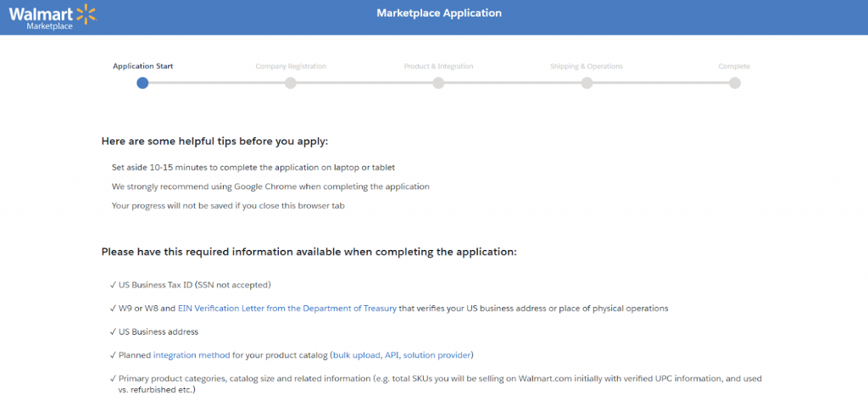Select the Product & Integration step circle
Viewport: 868px width, 417px height.
tap(438, 83)
